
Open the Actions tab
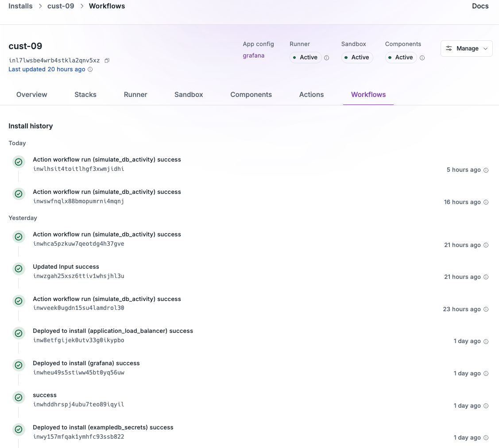click(311, 94)
